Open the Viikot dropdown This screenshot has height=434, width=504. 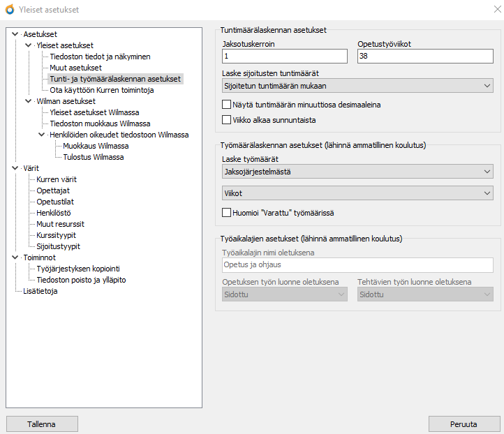[356, 193]
